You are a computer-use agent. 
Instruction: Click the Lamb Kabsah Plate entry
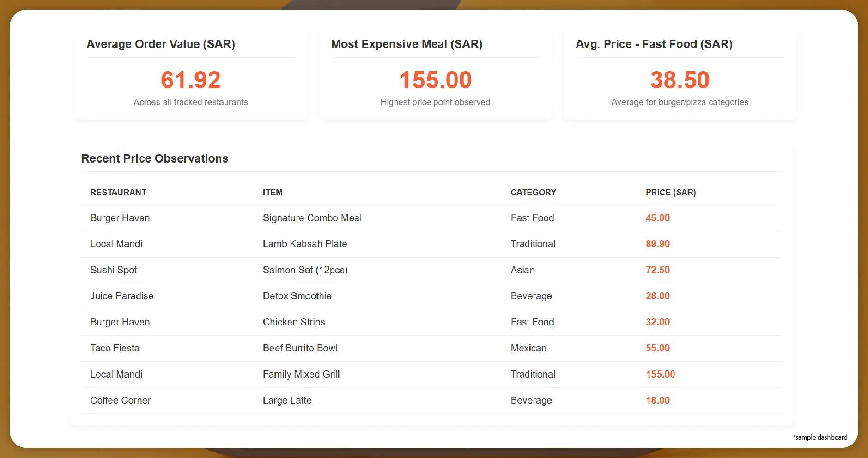click(305, 244)
